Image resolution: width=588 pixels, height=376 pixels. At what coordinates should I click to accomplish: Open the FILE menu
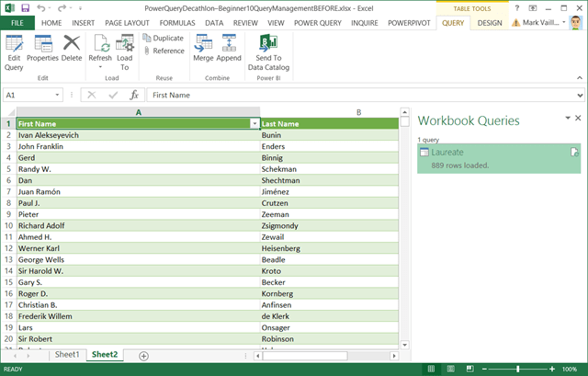click(17, 22)
